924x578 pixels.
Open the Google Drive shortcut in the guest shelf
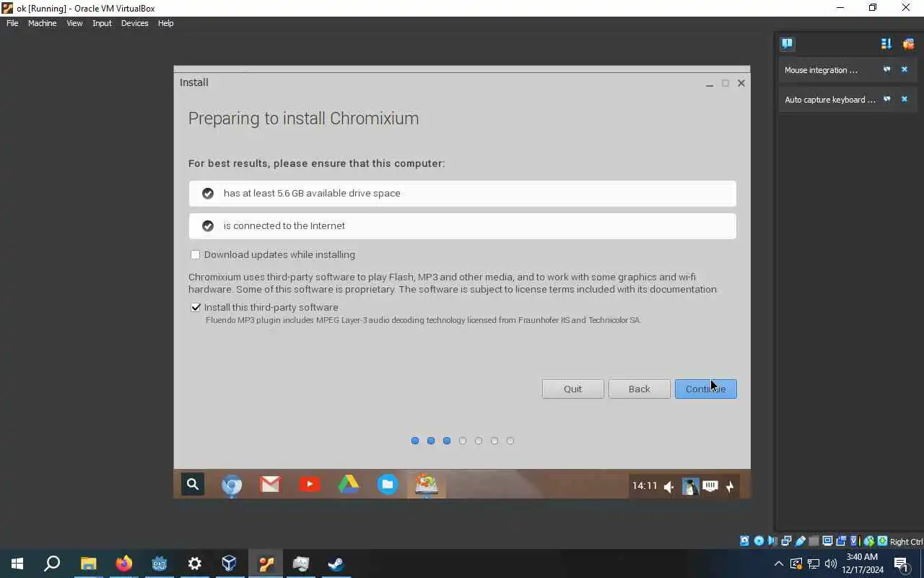point(349,485)
